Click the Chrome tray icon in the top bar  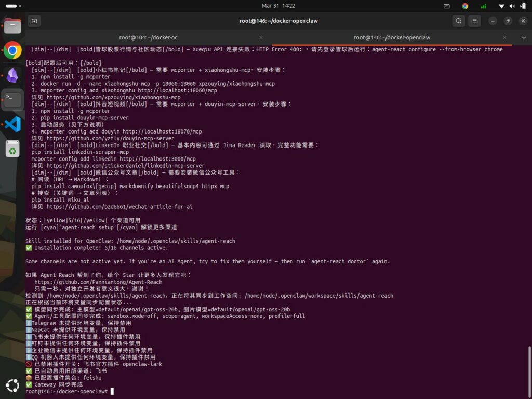(x=465, y=6)
